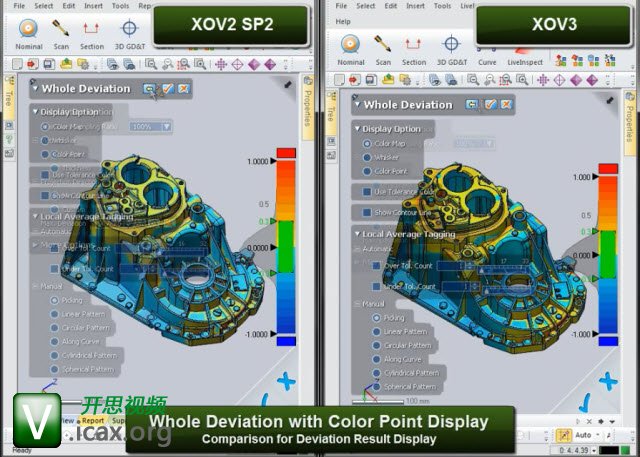Screen dimensions: 640x457
Task: Choose Linear Pattern radio in XOV3
Action: tap(376, 332)
